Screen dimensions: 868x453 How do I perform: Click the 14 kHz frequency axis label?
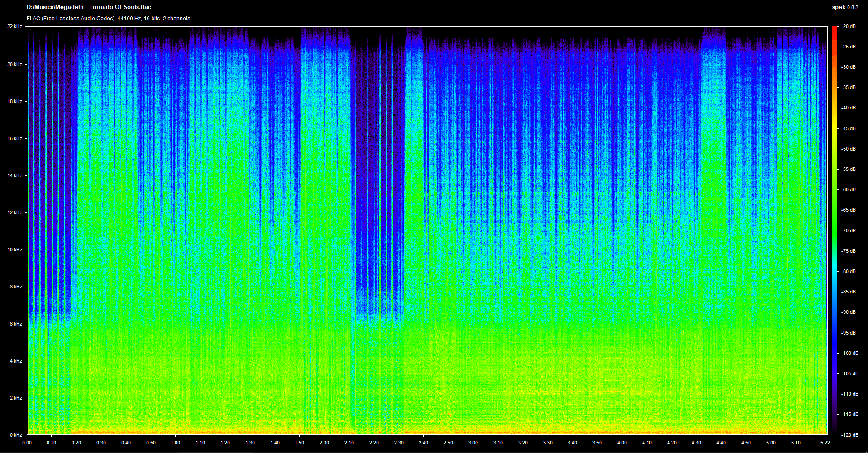pos(14,176)
